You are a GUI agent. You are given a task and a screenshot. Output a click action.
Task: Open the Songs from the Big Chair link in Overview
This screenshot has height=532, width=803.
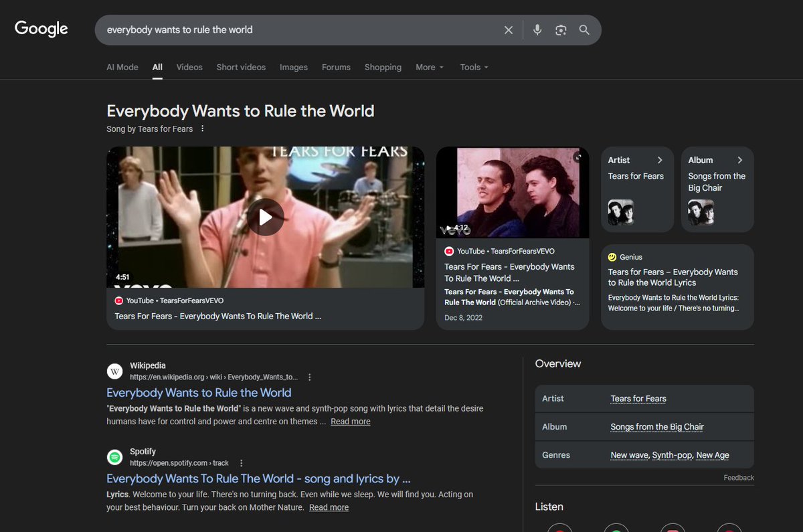click(657, 427)
